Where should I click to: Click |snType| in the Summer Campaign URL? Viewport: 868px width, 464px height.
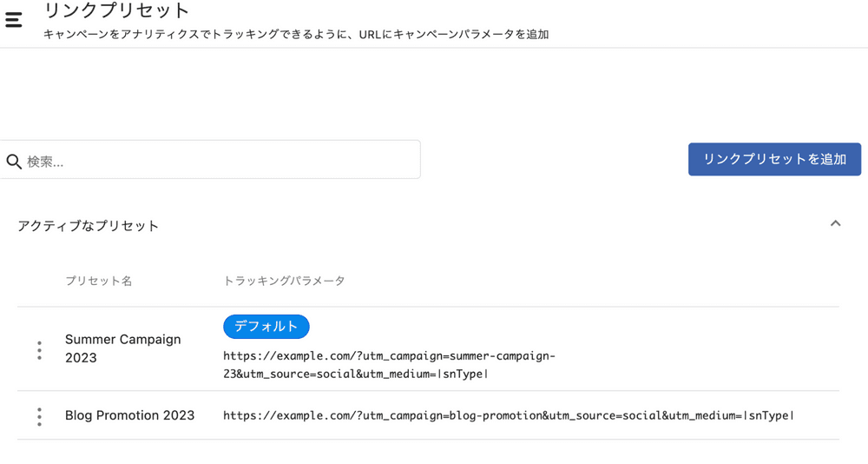463,374
